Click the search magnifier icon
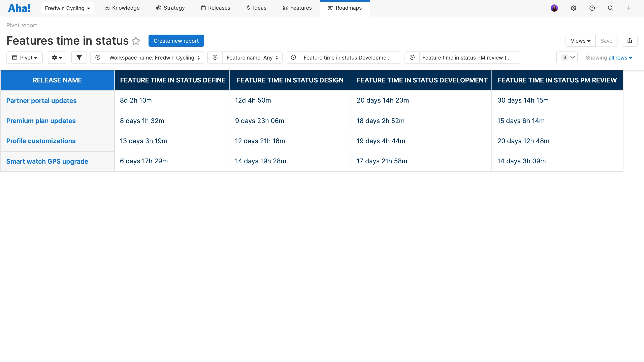This screenshot has width=644, height=362. 610,8
